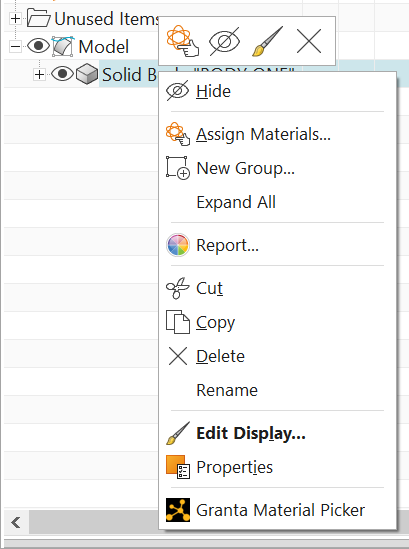Image resolution: width=409 pixels, height=549 pixels.
Task: Click the Model surface icon in tree
Action: (63, 46)
